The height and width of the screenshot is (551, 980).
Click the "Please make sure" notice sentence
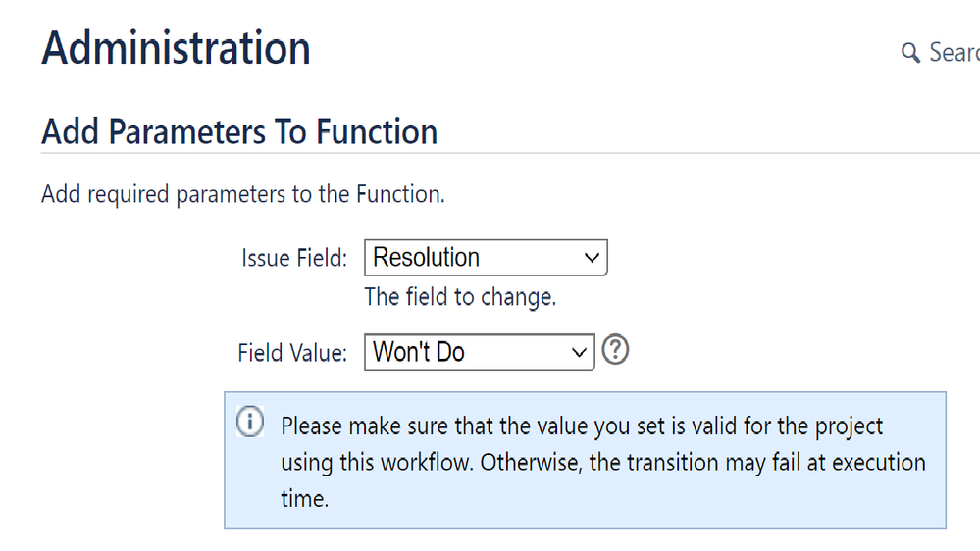603,463
